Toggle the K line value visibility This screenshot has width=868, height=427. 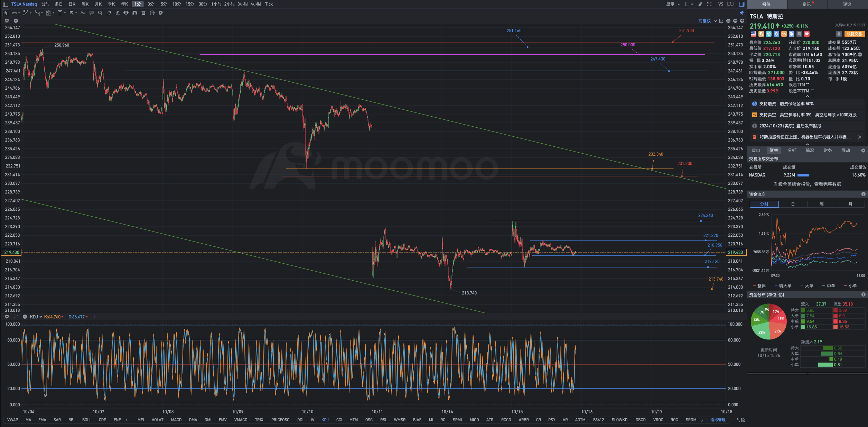[x=54, y=317]
